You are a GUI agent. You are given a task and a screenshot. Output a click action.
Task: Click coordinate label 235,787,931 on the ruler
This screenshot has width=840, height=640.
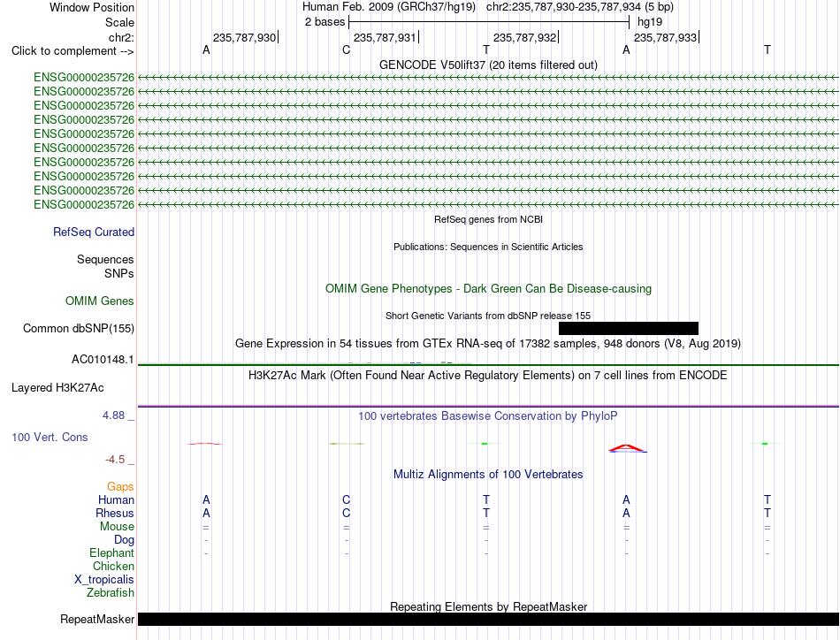pyautogui.click(x=385, y=37)
